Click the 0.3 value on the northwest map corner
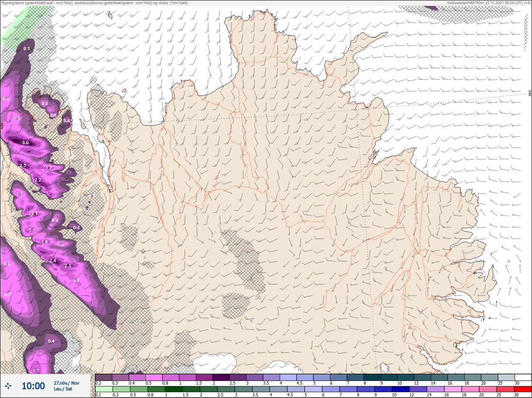The width and height of the screenshot is (532, 398). tap(27, 49)
